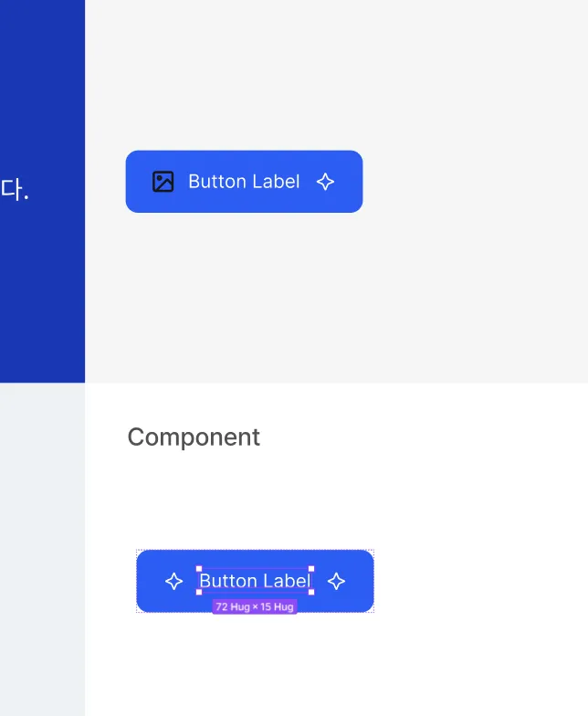This screenshot has width=588, height=716.
Task: Click the blue padding left of the image icon
Action: click(x=137, y=182)
